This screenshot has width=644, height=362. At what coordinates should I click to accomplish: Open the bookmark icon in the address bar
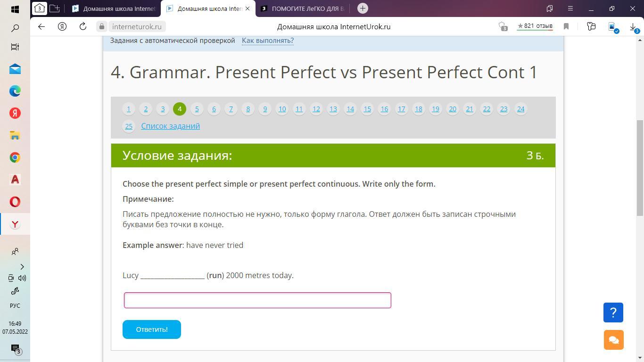pyautogui.click(x=566, y=26)
